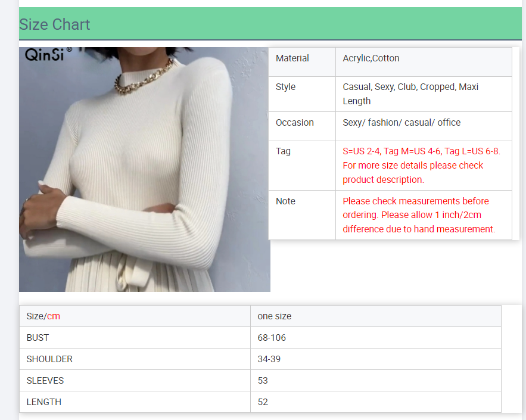
Task: Click the red measurement note text
Action: coord(418,215)
